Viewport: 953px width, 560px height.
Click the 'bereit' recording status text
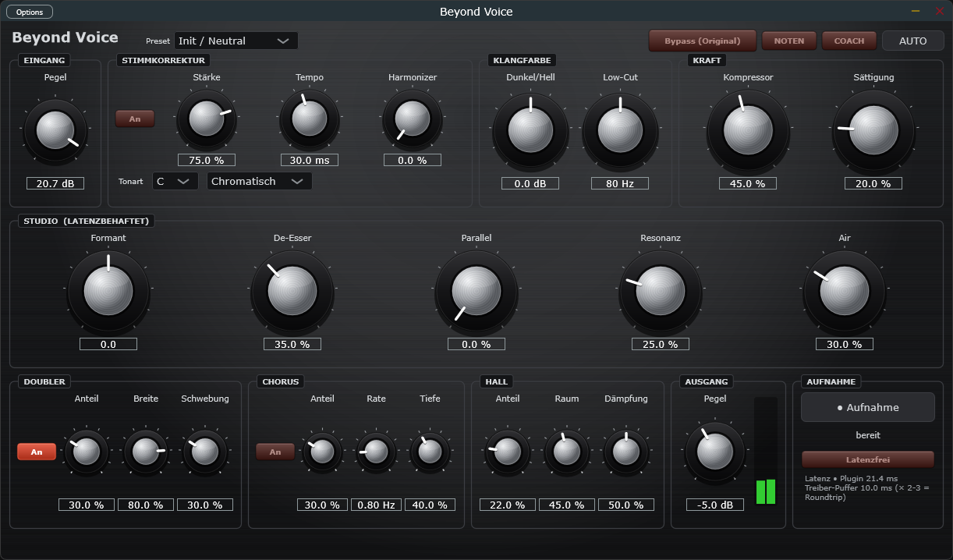868,435
